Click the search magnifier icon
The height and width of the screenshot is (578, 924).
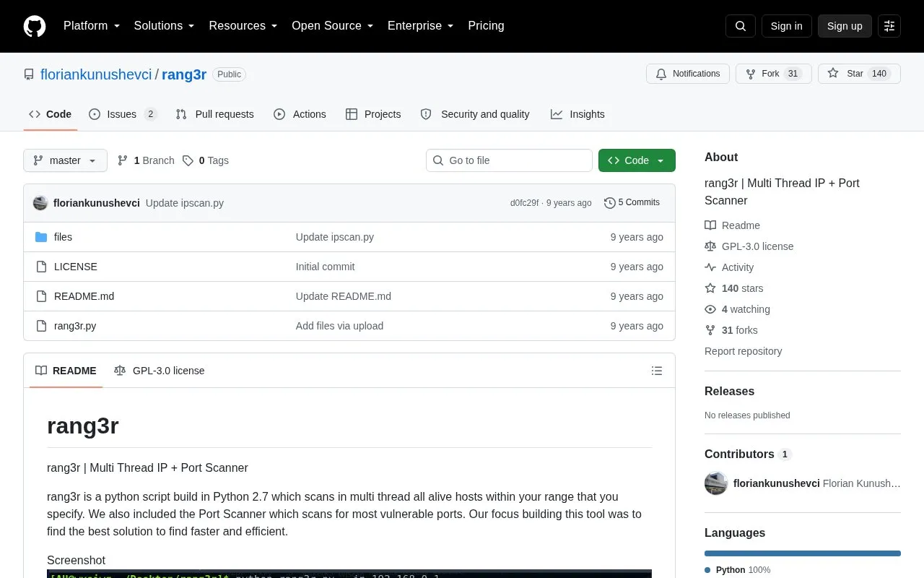[x=741, y=26]
